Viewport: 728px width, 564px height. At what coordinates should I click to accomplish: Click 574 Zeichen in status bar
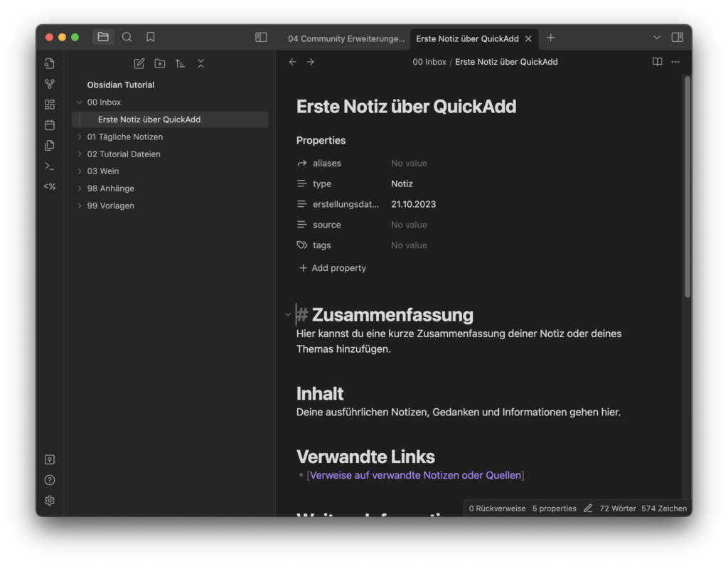tap(664, 509)
